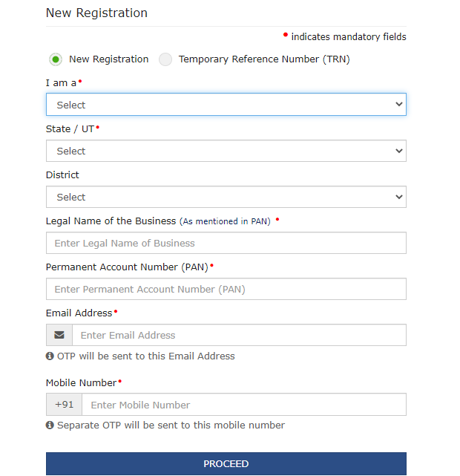Click the Temporary Reference Number (TRN) label
Screen dimensions: 460x476
point(264,59)
